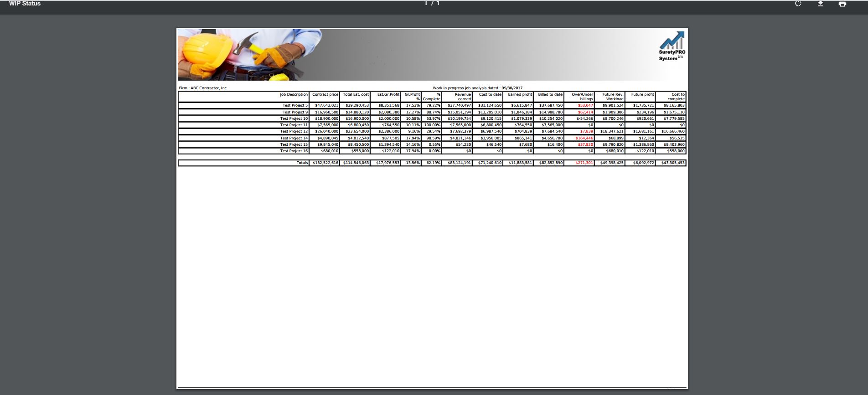Select the Test Project 15 row label
The image size is (868, 395).
coord(294,144)
